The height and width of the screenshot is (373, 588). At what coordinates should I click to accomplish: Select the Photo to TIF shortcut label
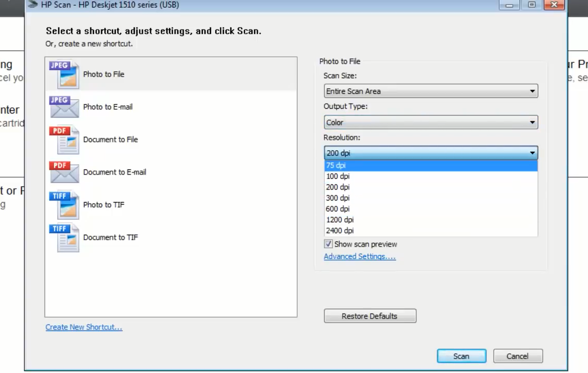click(104, 205)
